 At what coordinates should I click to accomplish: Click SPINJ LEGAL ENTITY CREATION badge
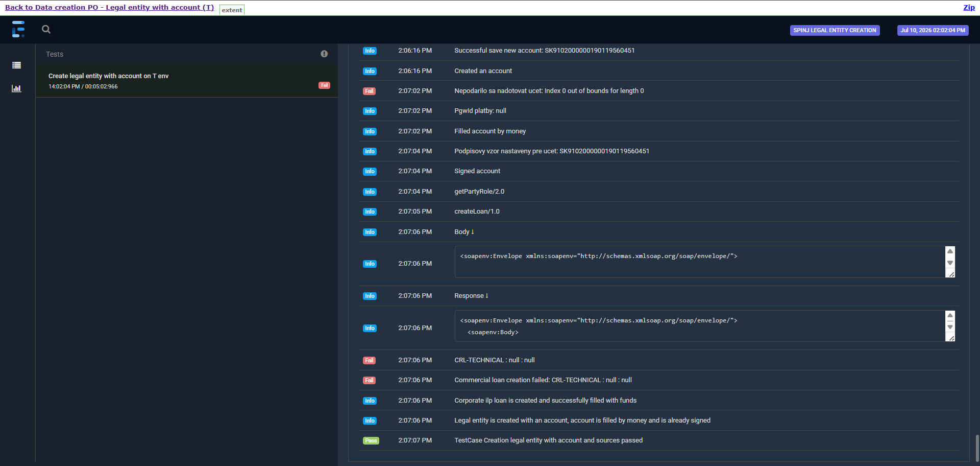(835, 30)
